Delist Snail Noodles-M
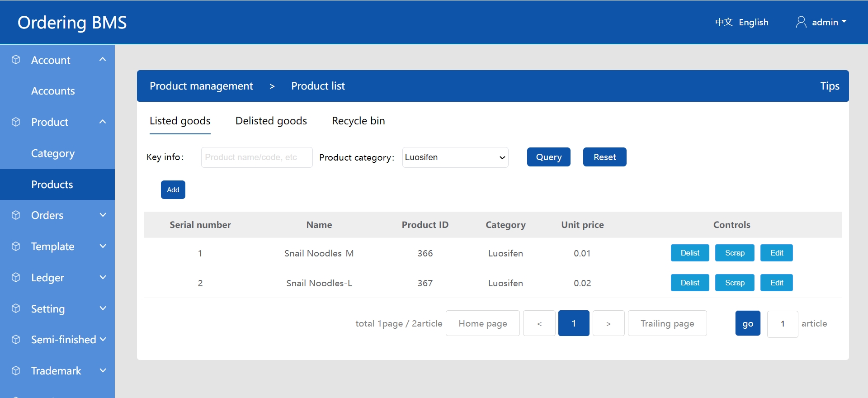The width and height of the screenshot is (868, 398). point(690,253)
